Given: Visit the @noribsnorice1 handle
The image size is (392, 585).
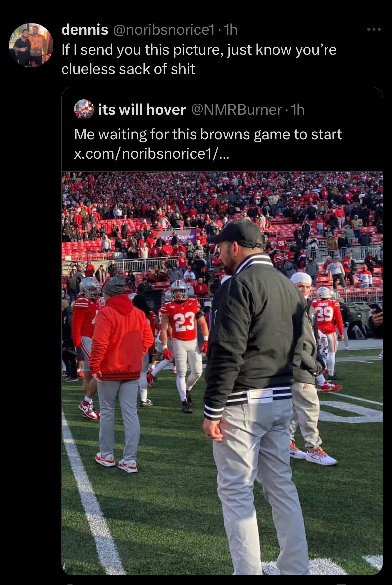Looking at the screenshot, I should pyautogui.click(x=164, y=30).
